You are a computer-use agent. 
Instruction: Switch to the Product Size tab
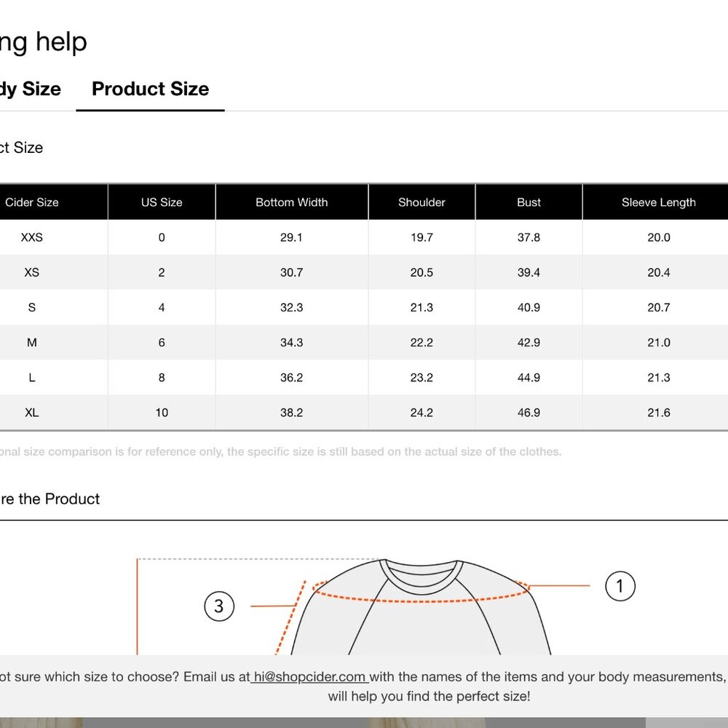(150, 89)
